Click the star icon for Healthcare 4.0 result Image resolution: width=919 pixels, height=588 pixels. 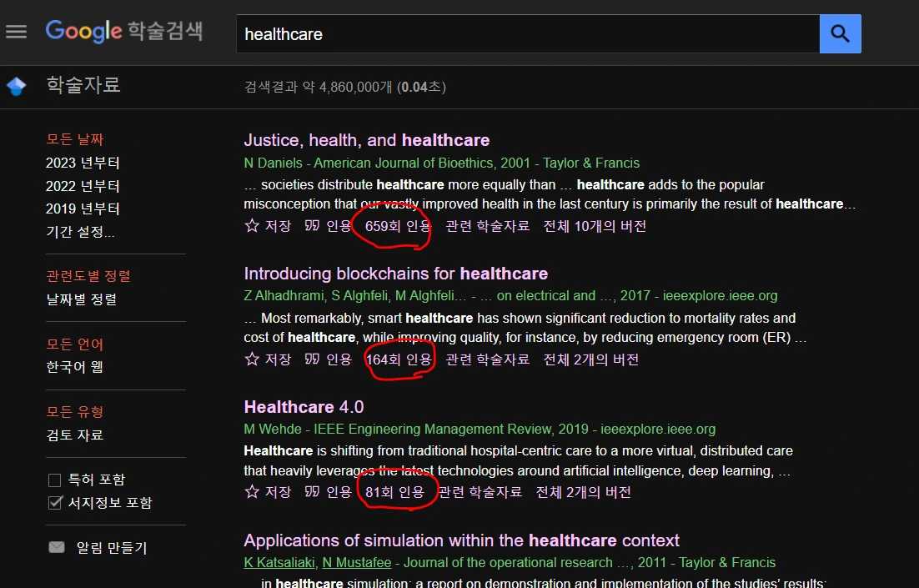pos(252,492)
